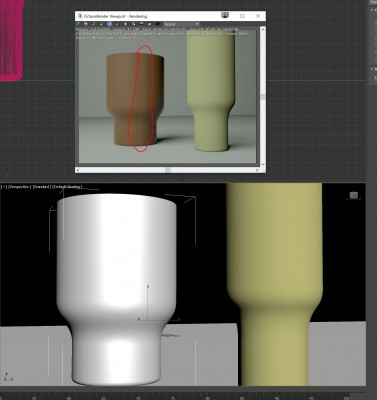
Task: Click the copy icon in Octane toolbar
Action: click(86, 24)
